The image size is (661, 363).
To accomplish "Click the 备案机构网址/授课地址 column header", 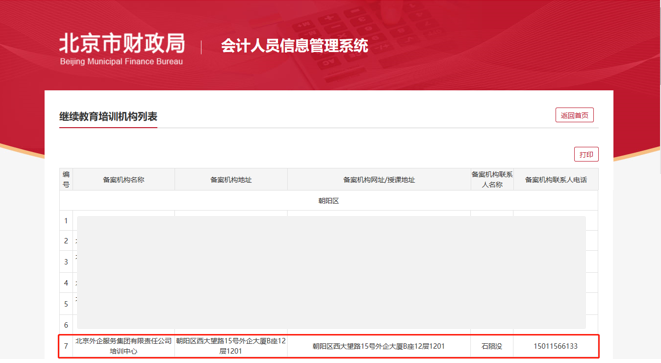I will click(x=379, y=180).
